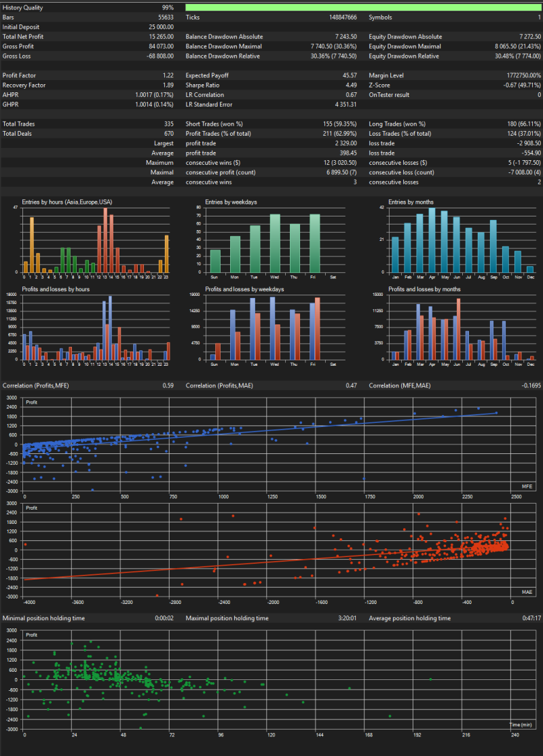Viewport: 543px width, 756px height.
Task: Click the Total Trades value 335
Action: coord(169,124)
